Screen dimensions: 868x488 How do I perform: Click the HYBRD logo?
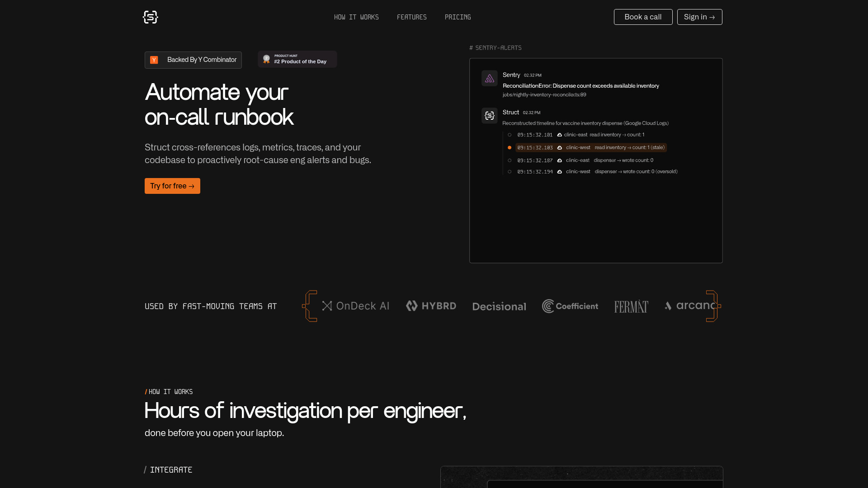pos(431,306)
